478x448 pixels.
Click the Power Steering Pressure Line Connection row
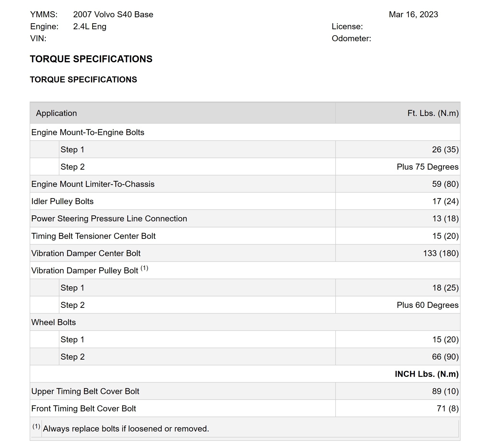(x=109, y=219)
